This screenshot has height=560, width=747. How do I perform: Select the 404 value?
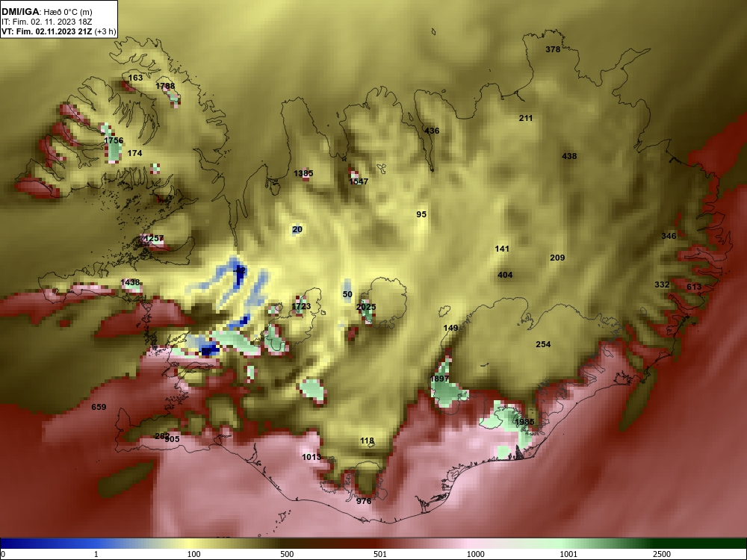505,275
